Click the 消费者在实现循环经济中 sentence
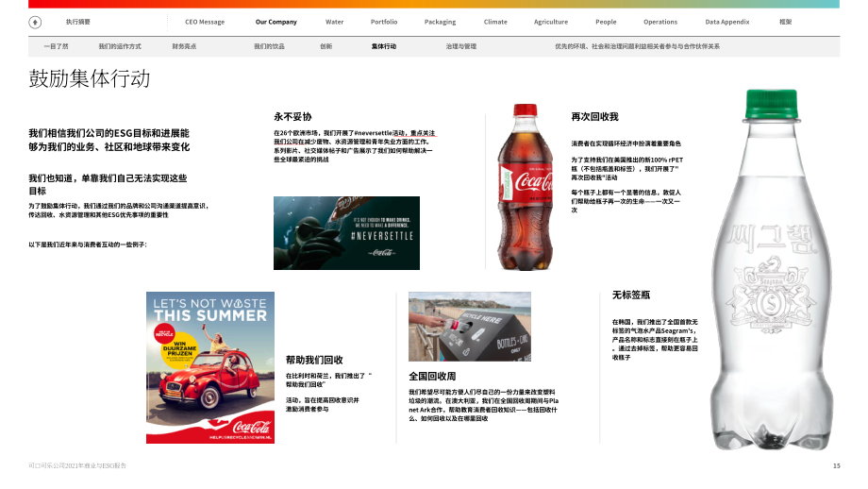The image size is (868, 489). click(x=626, y=144)
